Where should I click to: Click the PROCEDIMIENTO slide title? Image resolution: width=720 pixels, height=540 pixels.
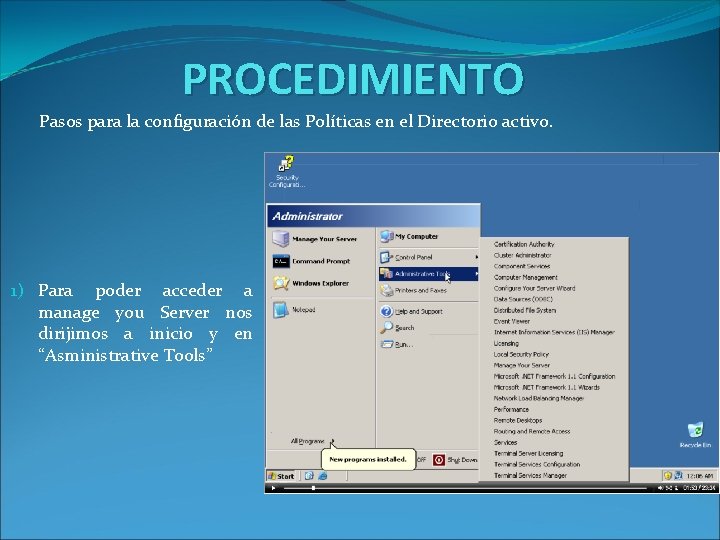click(x=353, y=79)
